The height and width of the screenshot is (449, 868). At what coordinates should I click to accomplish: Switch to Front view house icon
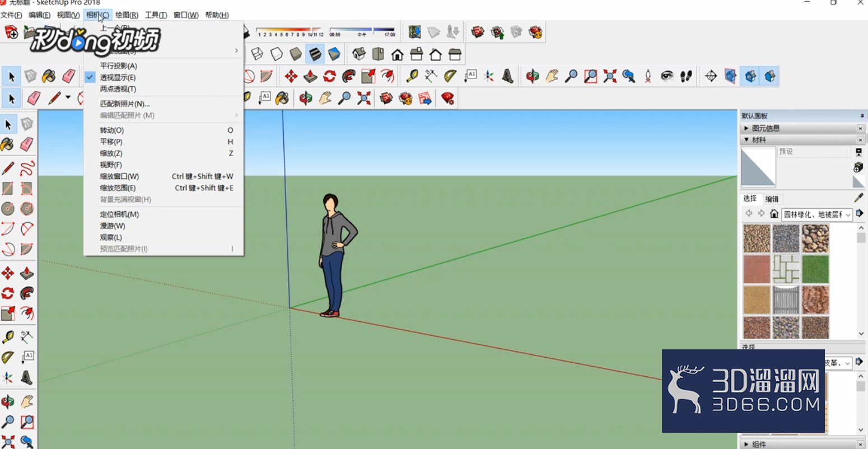click(398, 54)
